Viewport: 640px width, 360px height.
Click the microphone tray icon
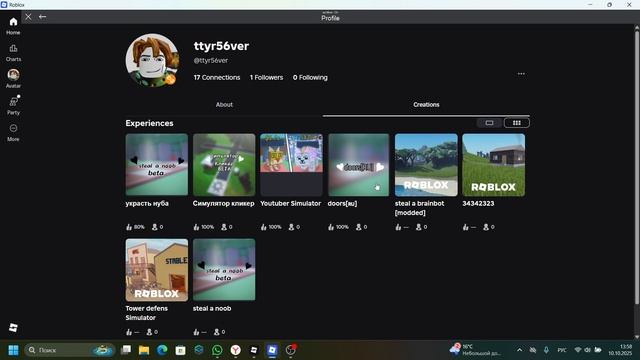(x=546, y=350)
